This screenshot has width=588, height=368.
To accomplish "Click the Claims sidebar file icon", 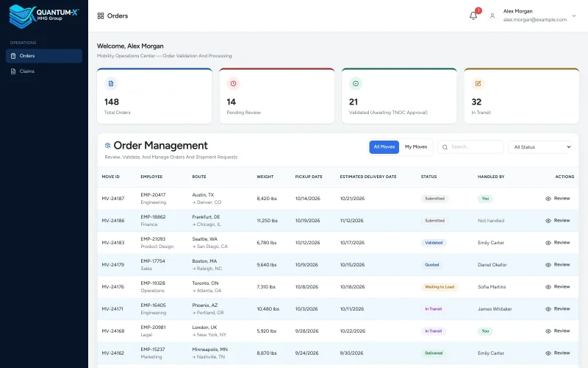I will coord(13,71).
